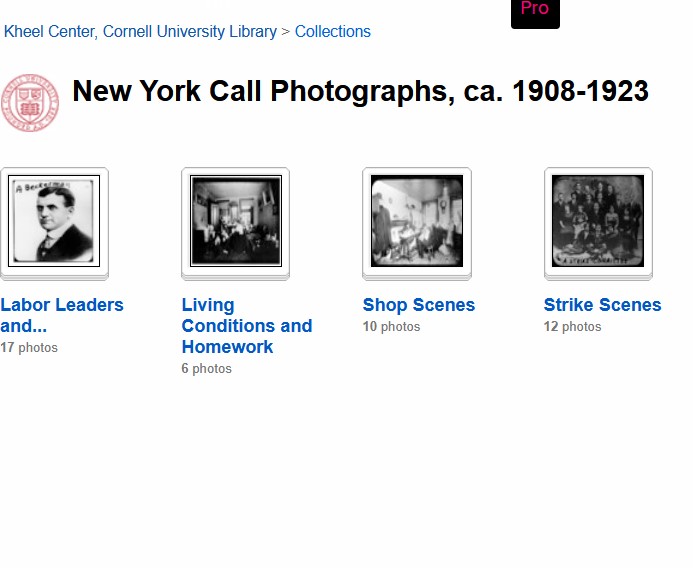Viewport: 693px width, 568px height.
Task: Open the Kheel Center, Cornell University Library breadcrumb
Action: 140,31
